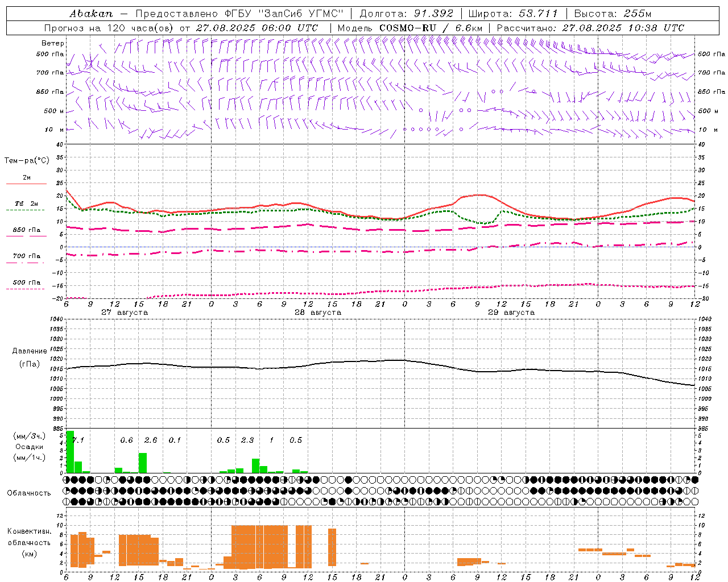
Task: Click the Abakan station title
Action: pos(91,13)
